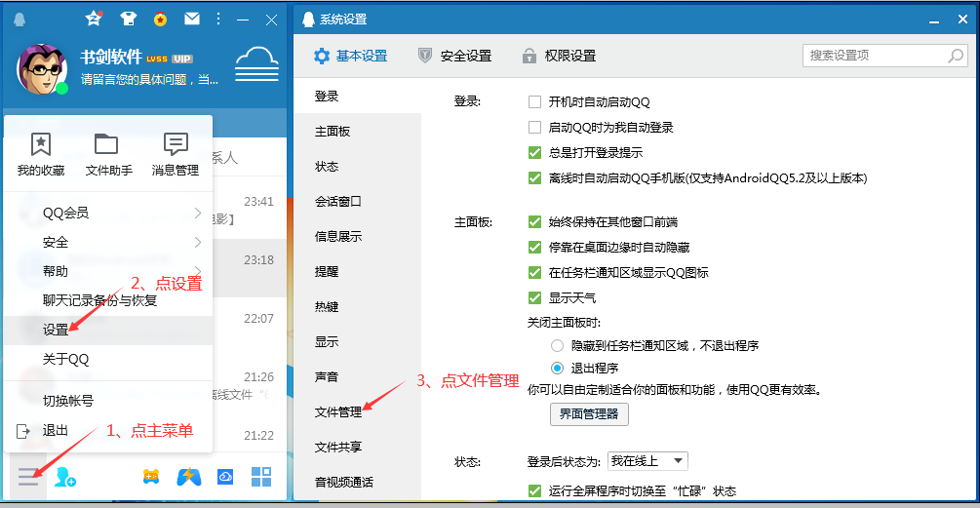Viewport: 980px width, 508px height.
Task: Select 提醒 in settings sidebar
Action: click(x=357, y=272)
